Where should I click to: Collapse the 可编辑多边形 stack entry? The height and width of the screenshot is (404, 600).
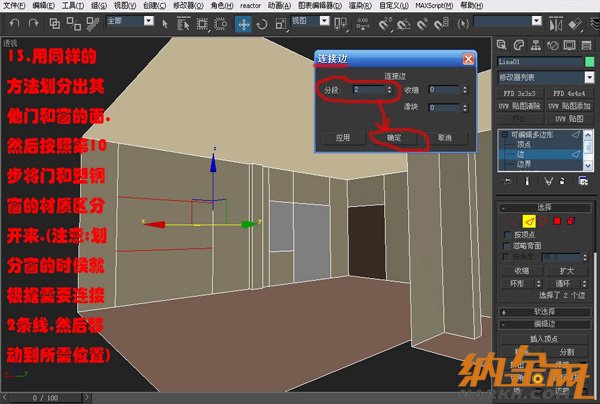504,134
